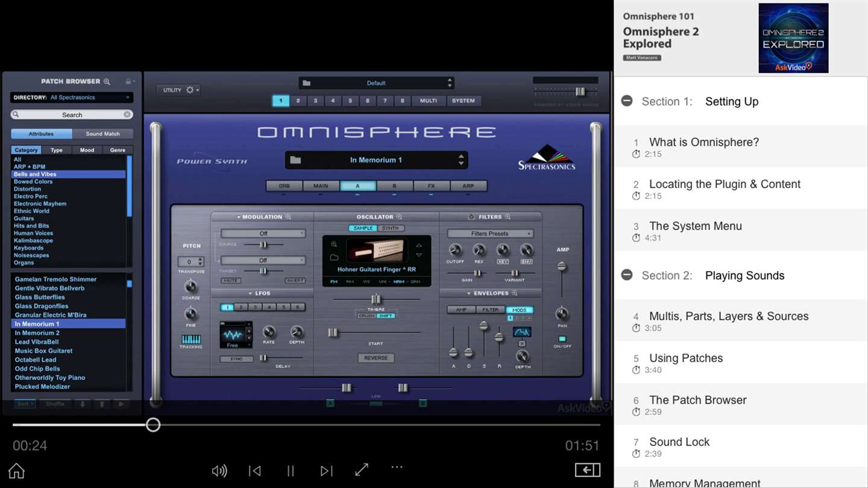The height and width of the screenshot is (488, 868).
Task: Select the previous soundsource with up arrow
Action: [x=420, y=245]
